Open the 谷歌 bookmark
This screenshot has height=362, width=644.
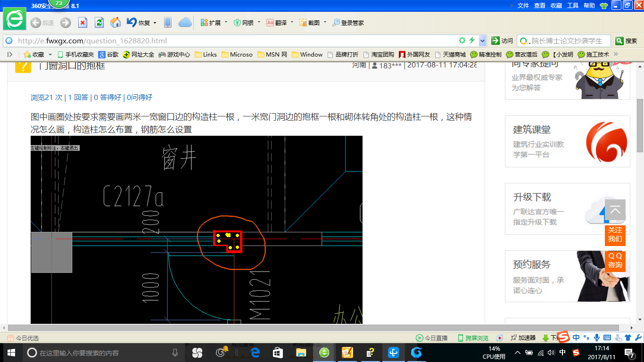[108, 55]
